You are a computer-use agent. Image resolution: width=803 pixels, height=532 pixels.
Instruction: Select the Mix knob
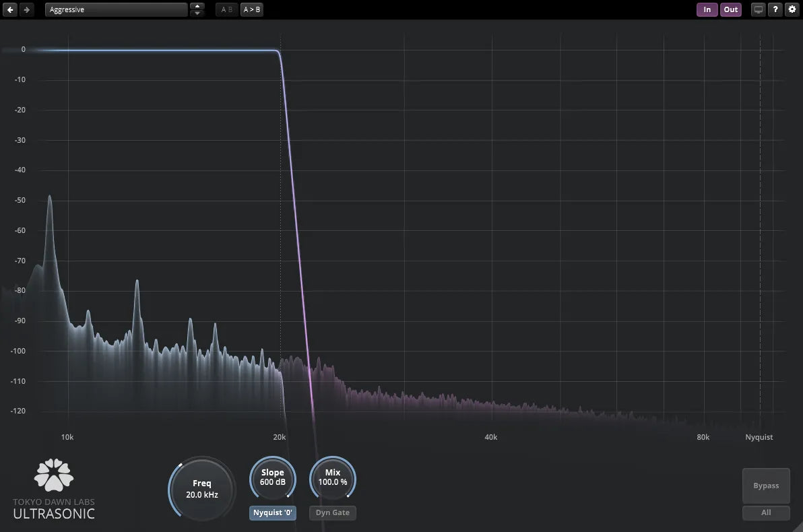click(x=332, y=478)
